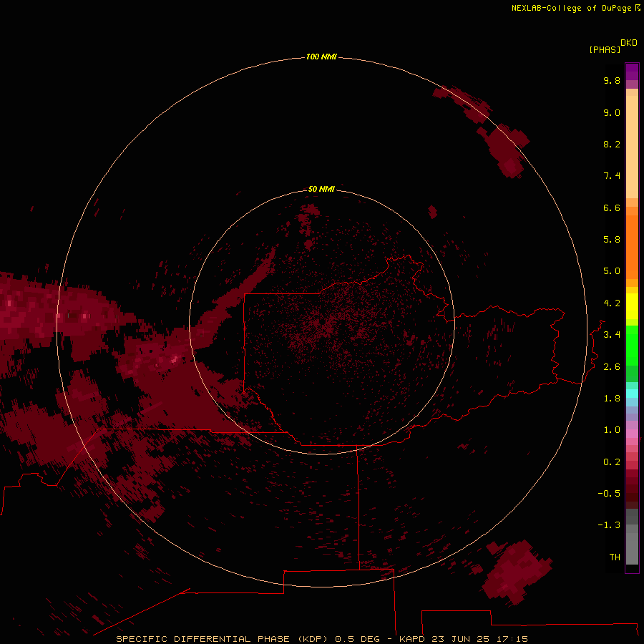
Task: Click the 5.0 scale label
Action: [x=612, y=271]
